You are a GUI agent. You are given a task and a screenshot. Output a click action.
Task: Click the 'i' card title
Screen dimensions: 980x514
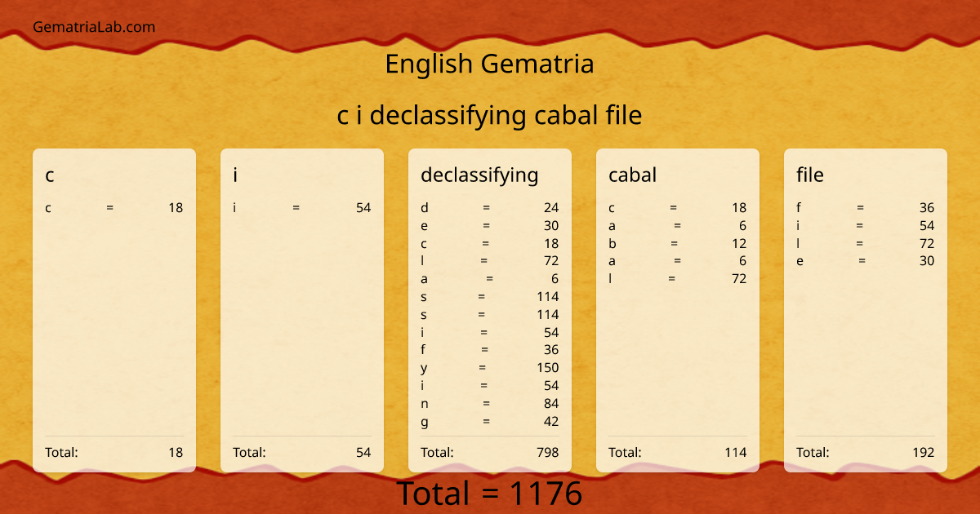[235, 175]
